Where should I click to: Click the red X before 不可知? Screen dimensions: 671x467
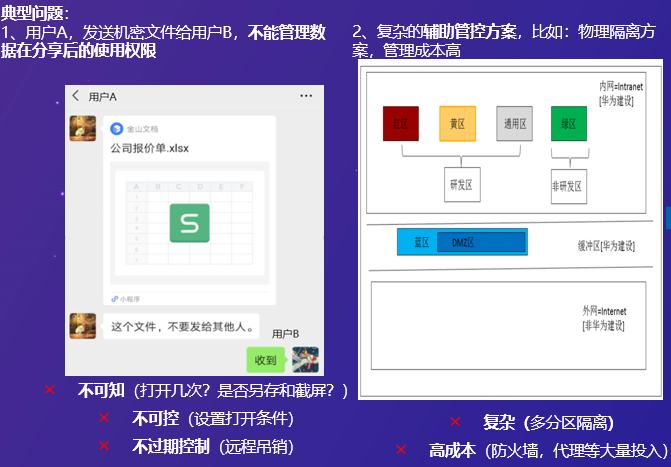coord(50,390)
